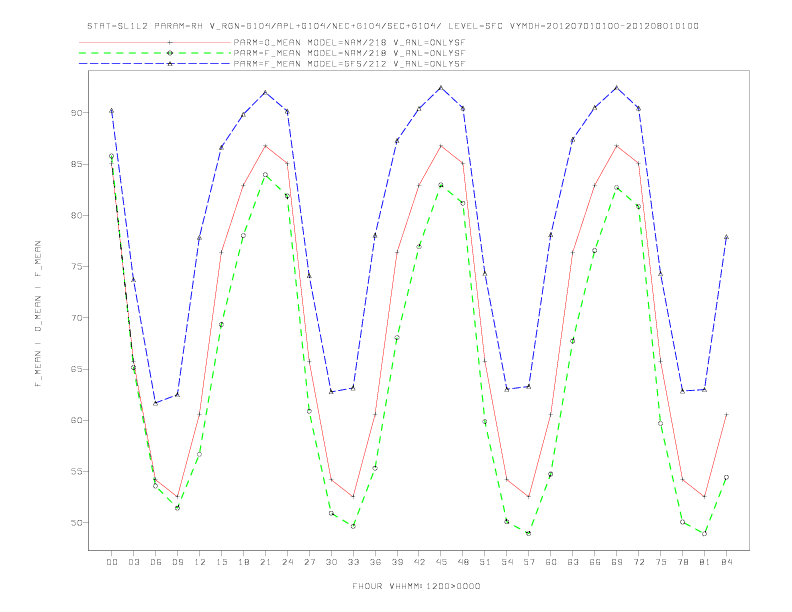Image resolution: width=792 pixels, height=612 pixels.
Task: Click x-axis forecast hour label 69
Action: [617, 562]
